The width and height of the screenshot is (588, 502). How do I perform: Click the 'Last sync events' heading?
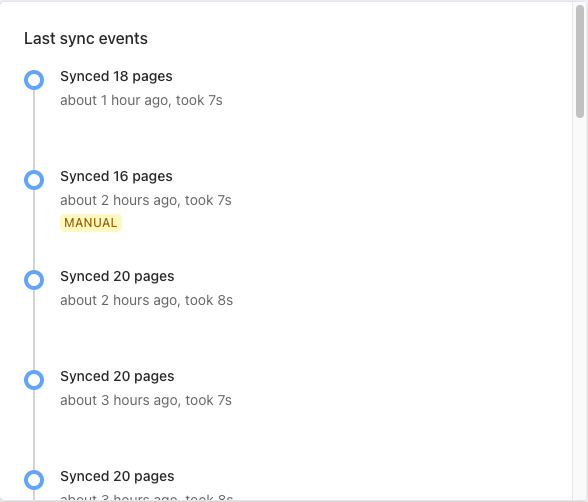[86, 39]
